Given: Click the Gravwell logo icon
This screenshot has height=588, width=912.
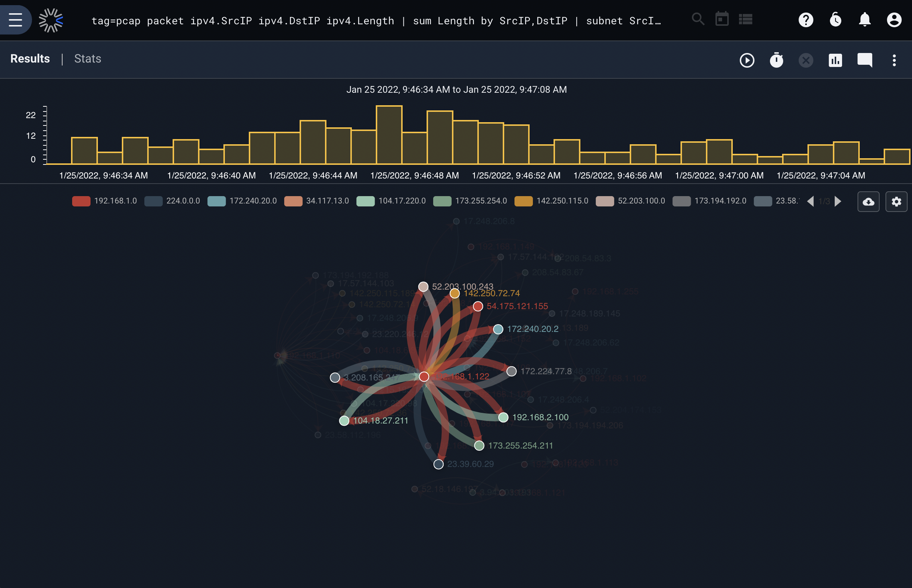Looking at the screenshot, I should click(x=51, y=20).
